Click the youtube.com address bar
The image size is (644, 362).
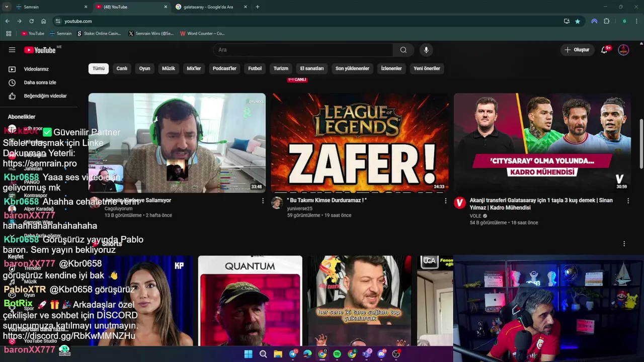point(307,21)
